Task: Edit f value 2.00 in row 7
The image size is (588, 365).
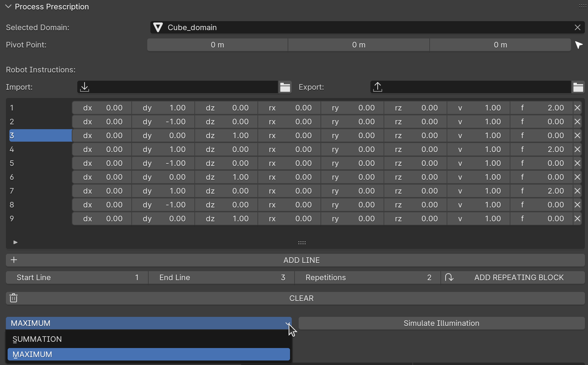Action: [x=542, y=191]
